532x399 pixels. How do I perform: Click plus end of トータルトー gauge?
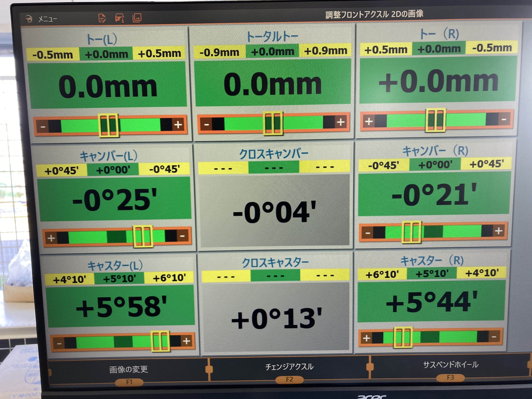pyautogui.click(x=341, y=122)
